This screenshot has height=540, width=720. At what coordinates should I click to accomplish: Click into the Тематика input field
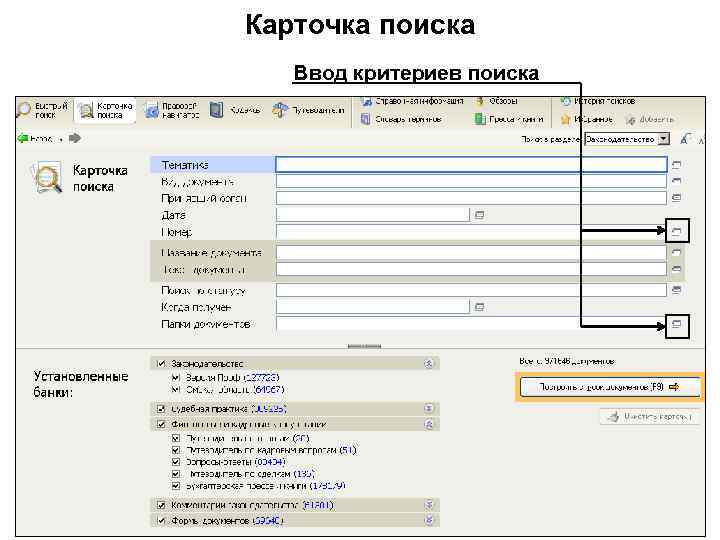(x=471, y=164)
